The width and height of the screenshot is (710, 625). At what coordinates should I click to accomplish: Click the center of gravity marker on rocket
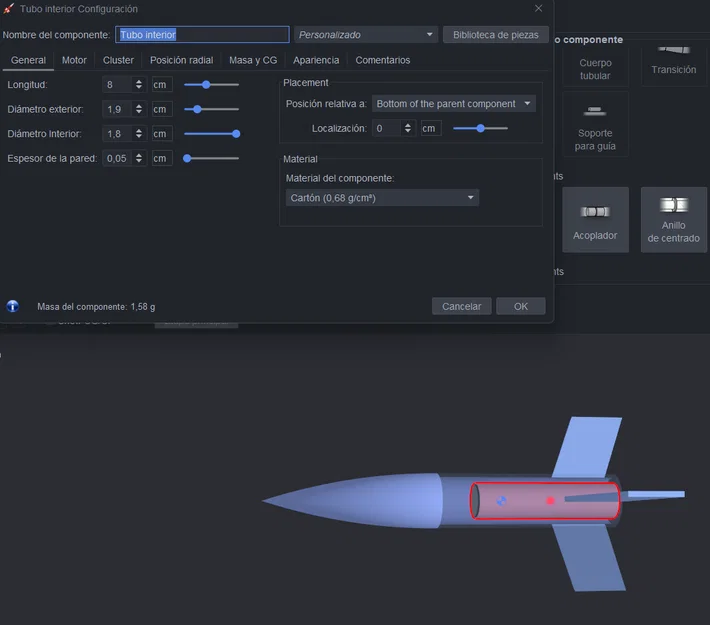[501, 501]
